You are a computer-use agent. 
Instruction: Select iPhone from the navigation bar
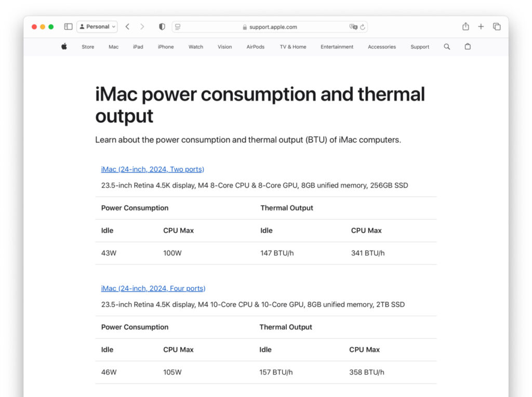pos(165,47)
